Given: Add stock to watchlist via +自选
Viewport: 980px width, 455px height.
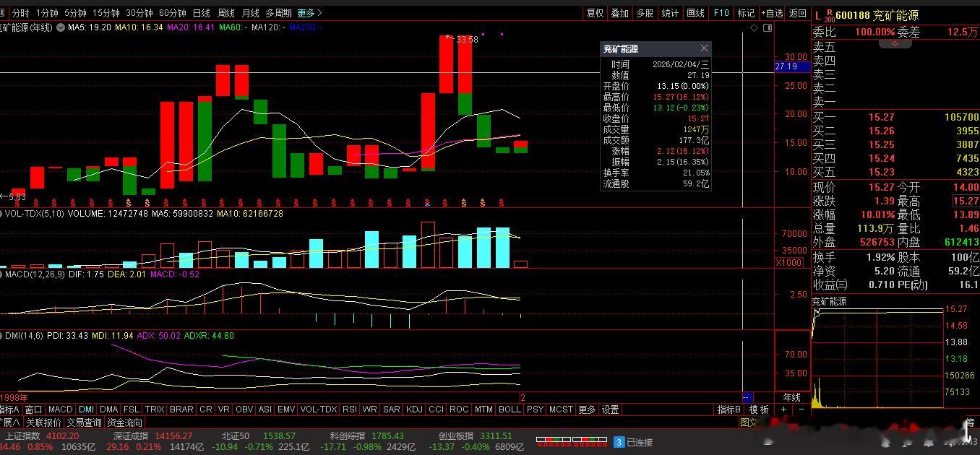Looking at the screenshot, I should click(x=771, y=12).
